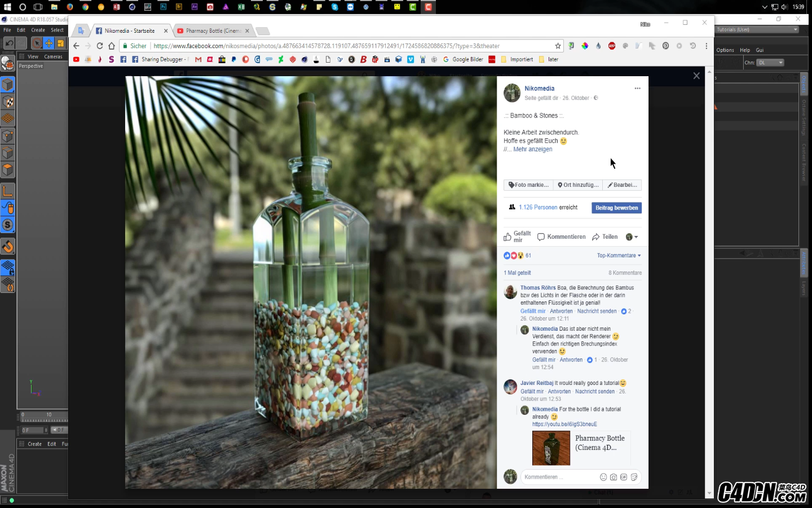
Task: Switch to Polygons mode in Cinema 4D
Action: (7, 170)
